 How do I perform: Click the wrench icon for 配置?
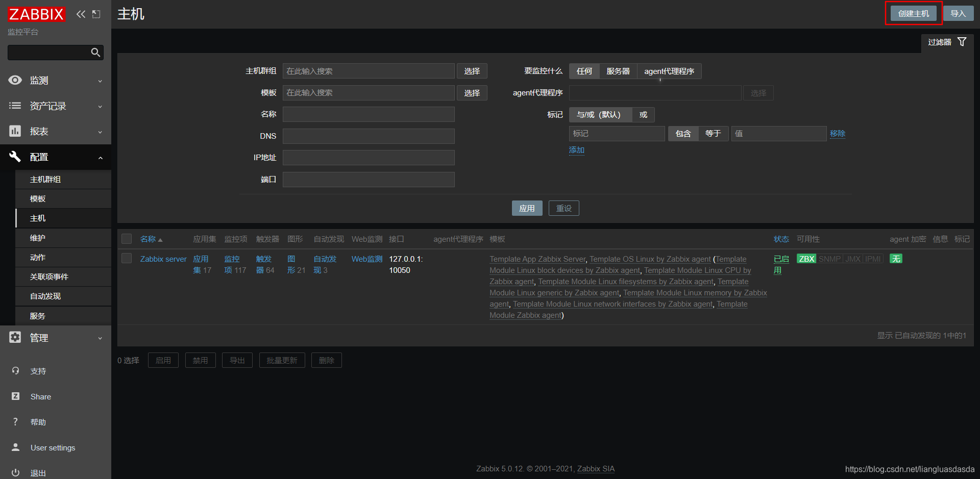click(x=15, y=157)
